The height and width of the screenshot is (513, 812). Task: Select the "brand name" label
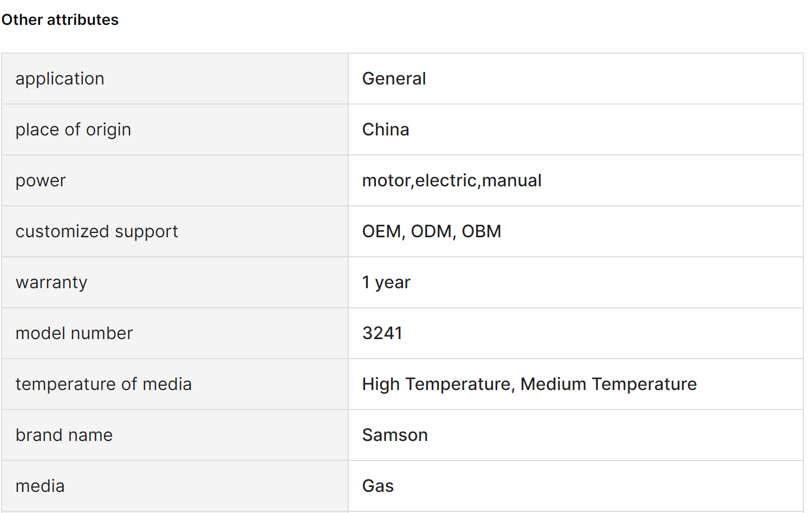(x=64, y=436)
